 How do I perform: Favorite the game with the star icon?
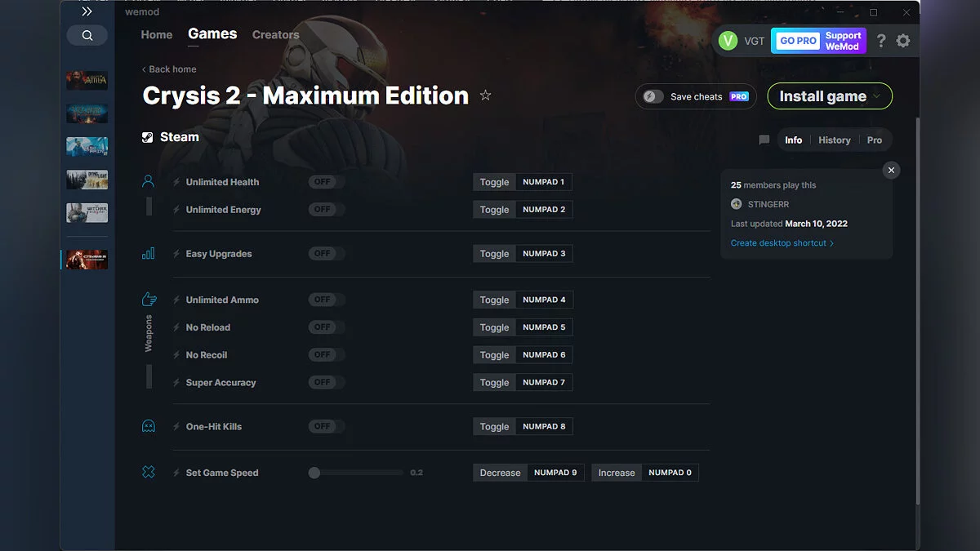[485, 96]
